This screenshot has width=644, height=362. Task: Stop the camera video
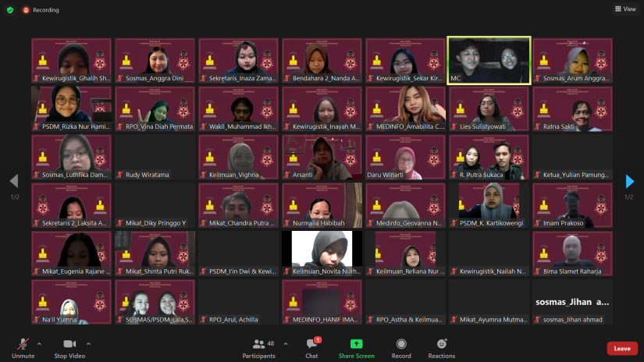pyautogui.click(x=69, y=347)
